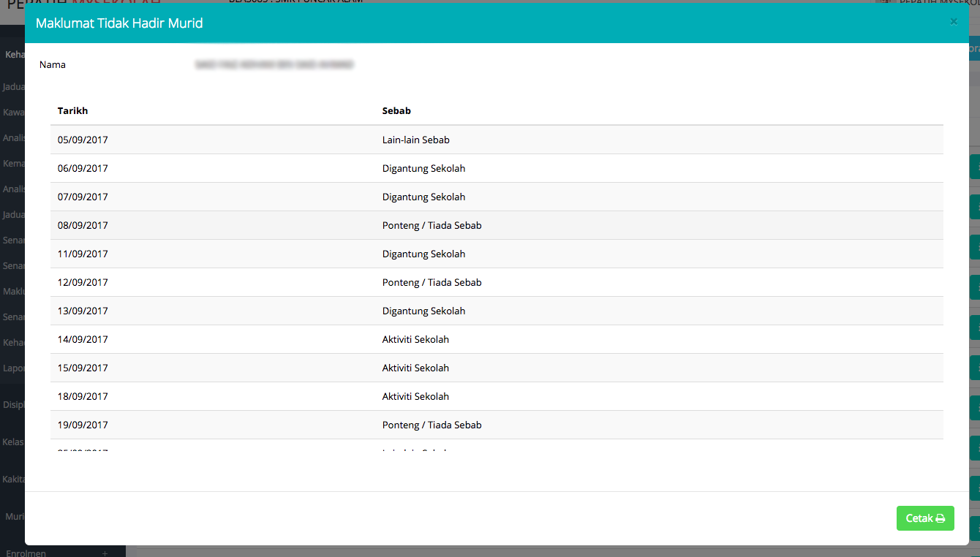Select the 11/09/2017 date cell

click(x=83, y=254)
